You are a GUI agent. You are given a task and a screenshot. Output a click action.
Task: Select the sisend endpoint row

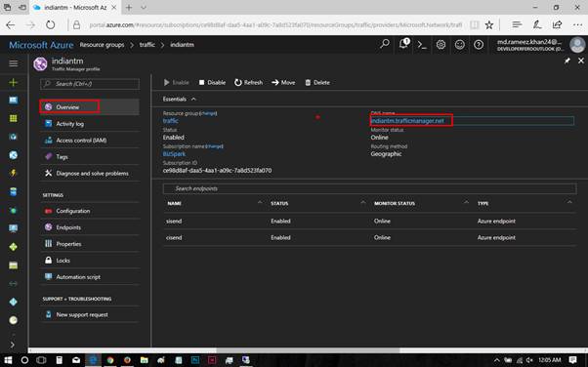tap(370, 222)
